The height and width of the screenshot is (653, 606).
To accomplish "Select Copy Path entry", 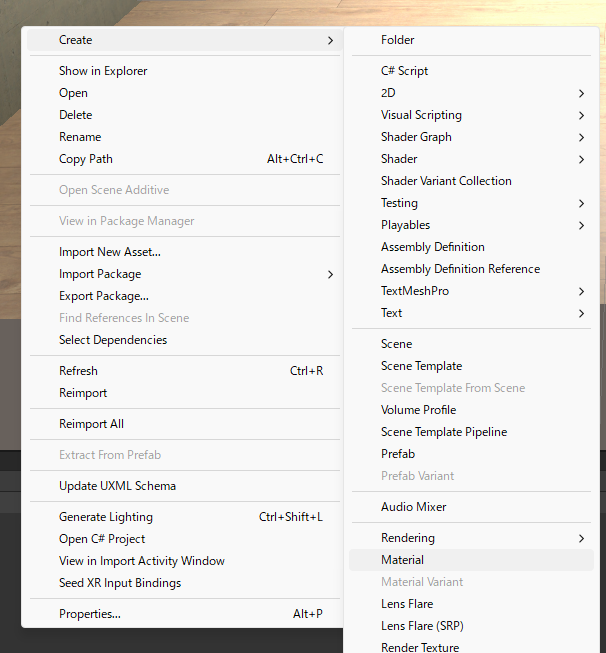I will click(185, 159).
